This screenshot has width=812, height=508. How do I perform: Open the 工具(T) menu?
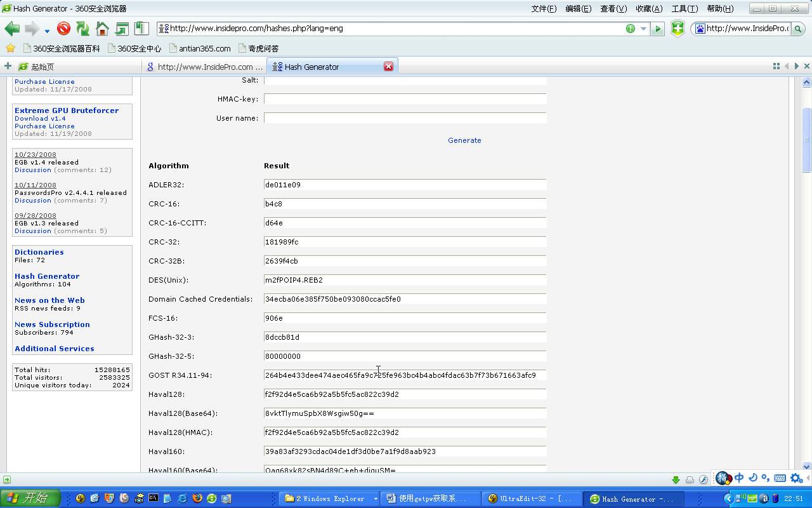(684, 8)
